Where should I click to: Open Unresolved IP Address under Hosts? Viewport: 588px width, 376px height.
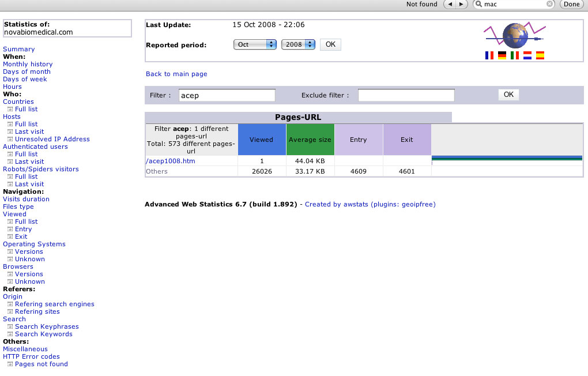52,139
